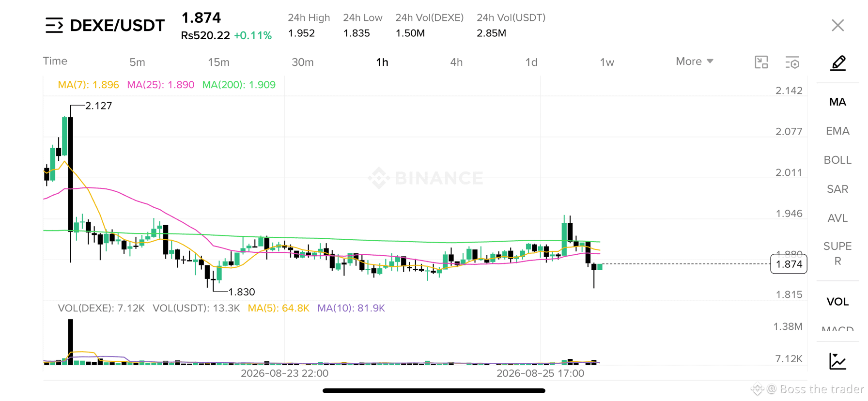Tap the 24h Low value 1.835
This screenshot has height=401, width=868.
[x=356, y=33]
